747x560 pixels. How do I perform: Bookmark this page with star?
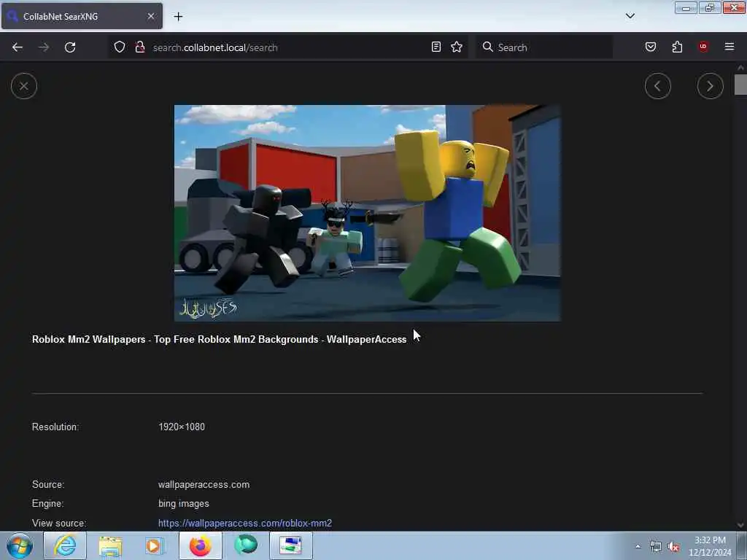457,47
